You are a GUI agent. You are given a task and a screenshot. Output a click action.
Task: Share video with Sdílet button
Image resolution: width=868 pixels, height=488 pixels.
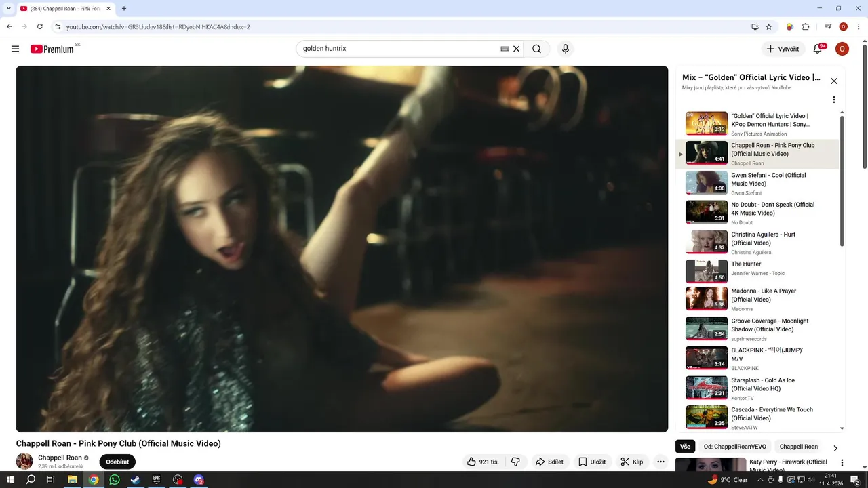pyautogui.click(x=549, y=462)
